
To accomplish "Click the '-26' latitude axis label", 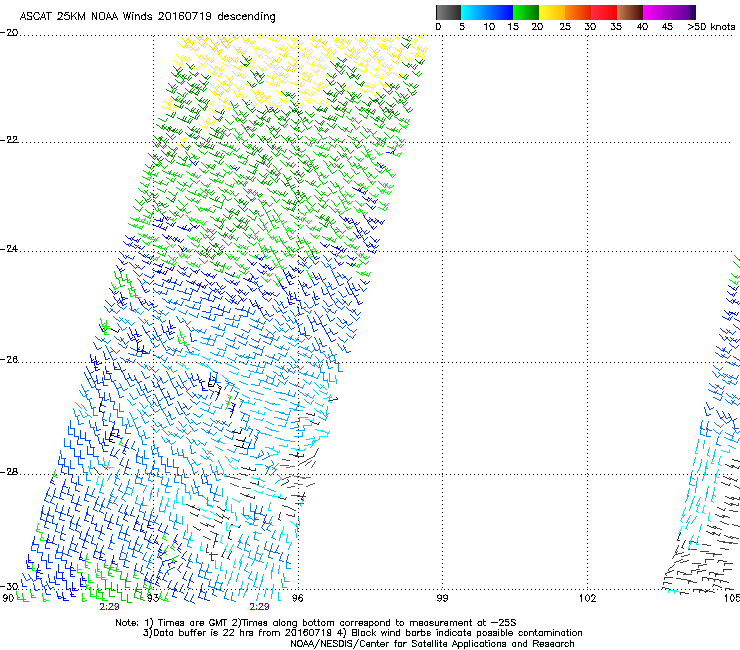I will 9,360.
